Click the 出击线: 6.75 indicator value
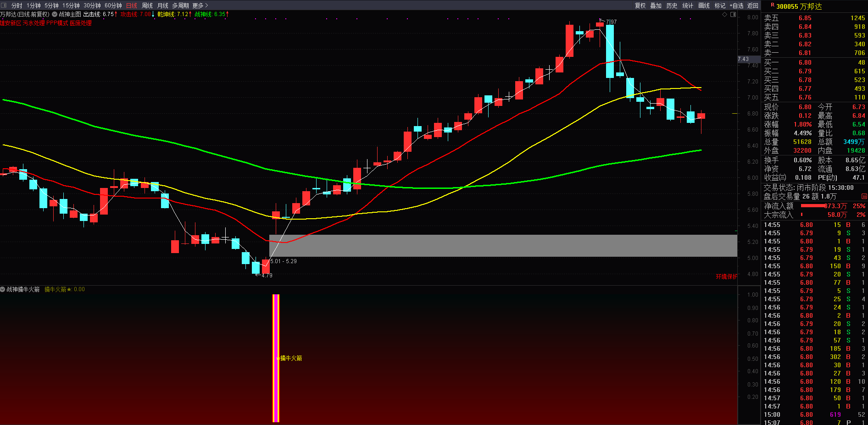Image resolution: width=868 pixels, height=425 pixels. point(100,14)
